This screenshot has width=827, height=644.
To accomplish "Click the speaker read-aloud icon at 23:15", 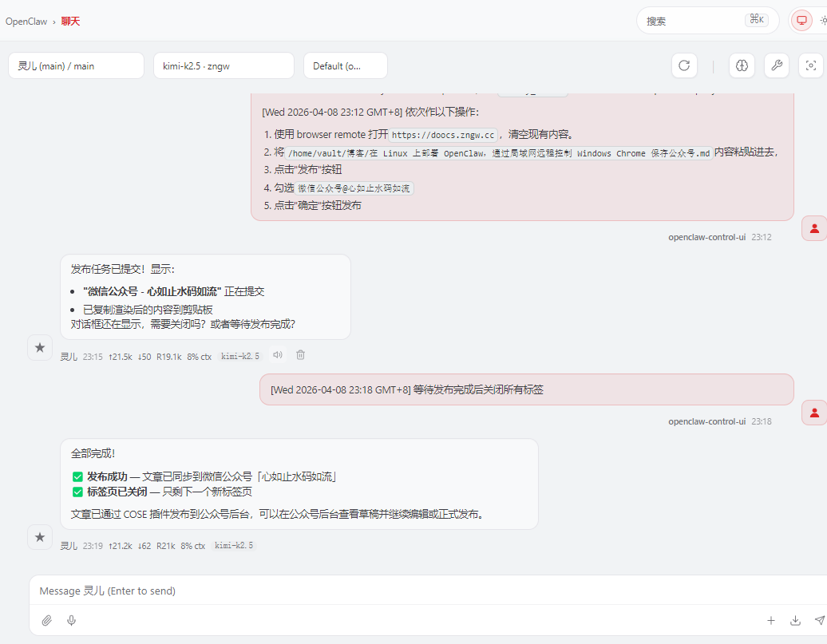I will pyautogui.click(x=278, y=355).
